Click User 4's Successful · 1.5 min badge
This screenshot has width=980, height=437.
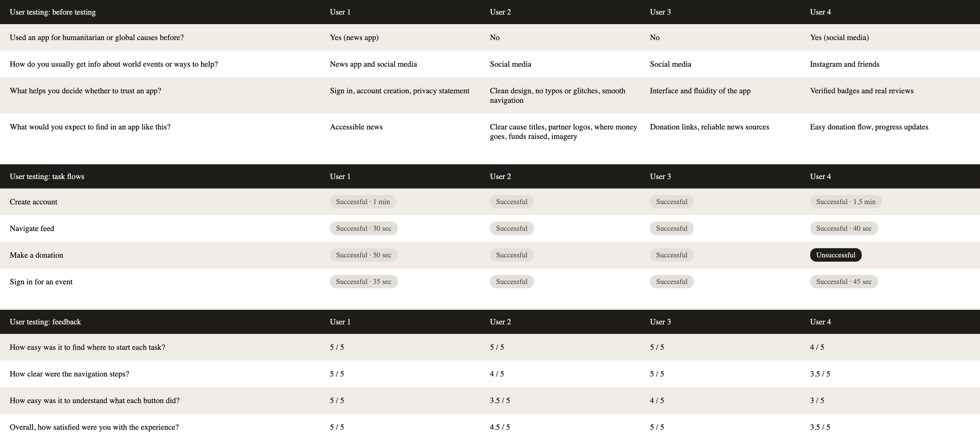click(846, 202)
